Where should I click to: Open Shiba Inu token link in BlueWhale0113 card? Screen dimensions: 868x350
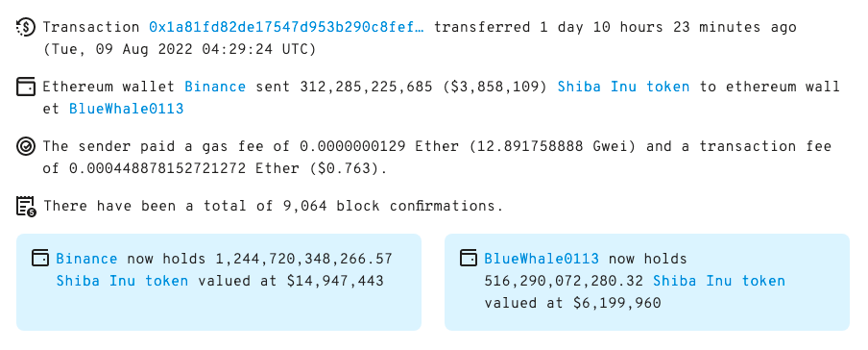(719, 281)
